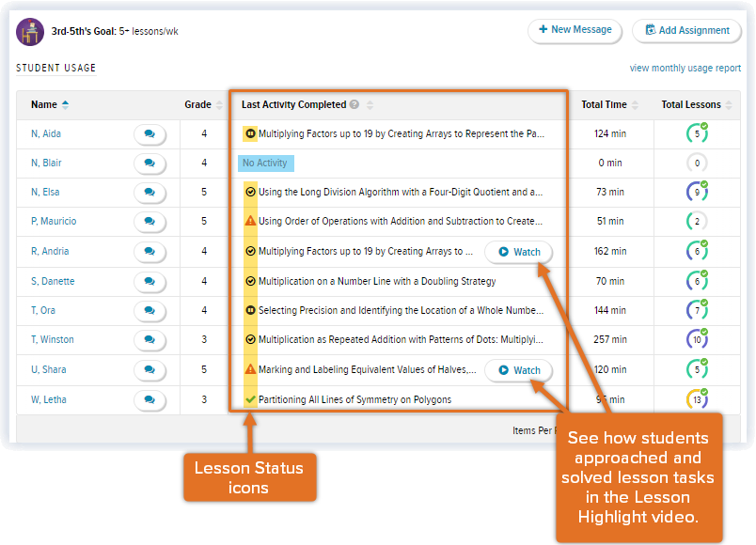
Task: Open messaging icon for U, Shara
Action: 148,370
